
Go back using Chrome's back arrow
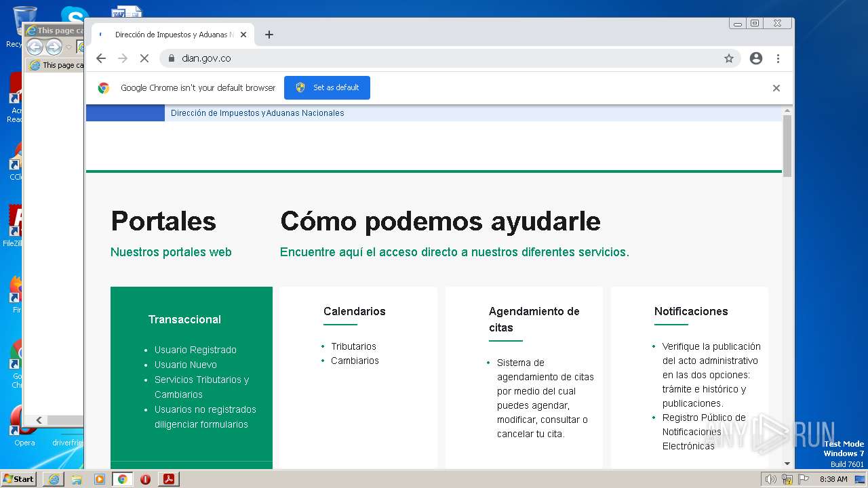[x=101, y=58]
